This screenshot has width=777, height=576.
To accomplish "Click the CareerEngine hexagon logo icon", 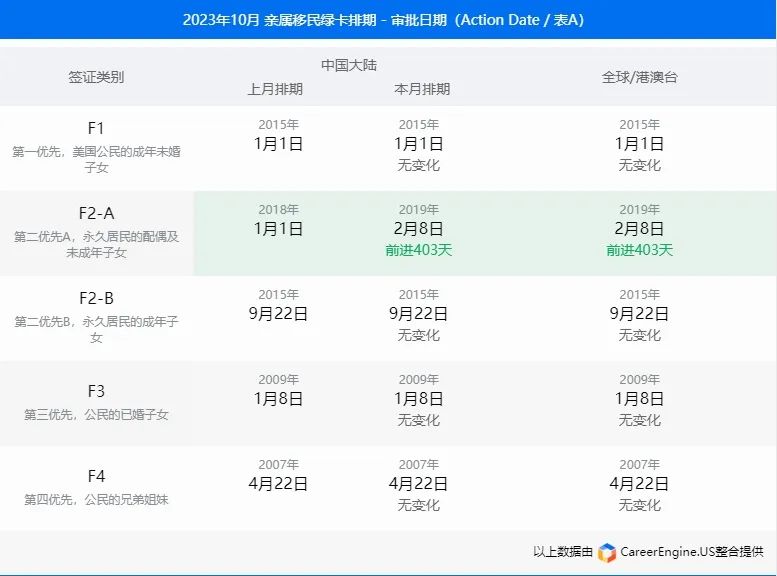I will 607,552.
